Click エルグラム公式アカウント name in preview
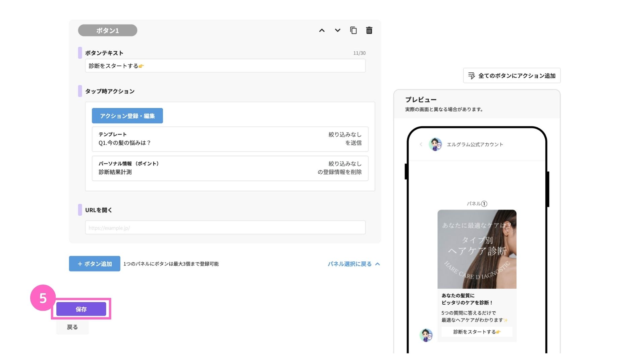 pyautogui.click(x=475, y=144)
